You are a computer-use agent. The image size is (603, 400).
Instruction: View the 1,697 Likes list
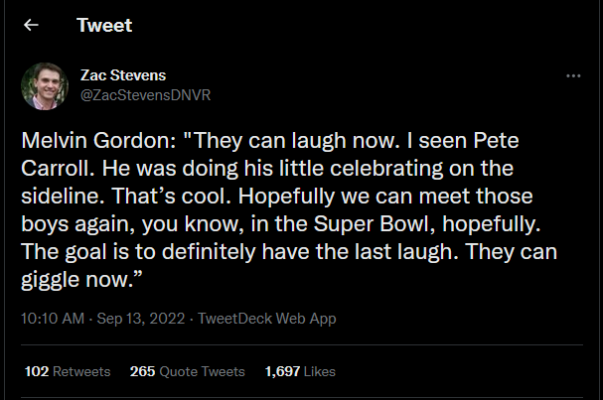pyautogui.click(x=300, y=372)
